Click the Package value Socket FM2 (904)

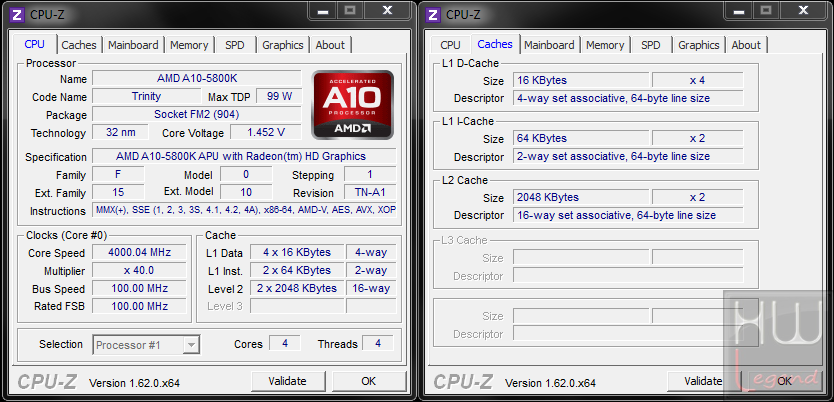tap(197, 114)
